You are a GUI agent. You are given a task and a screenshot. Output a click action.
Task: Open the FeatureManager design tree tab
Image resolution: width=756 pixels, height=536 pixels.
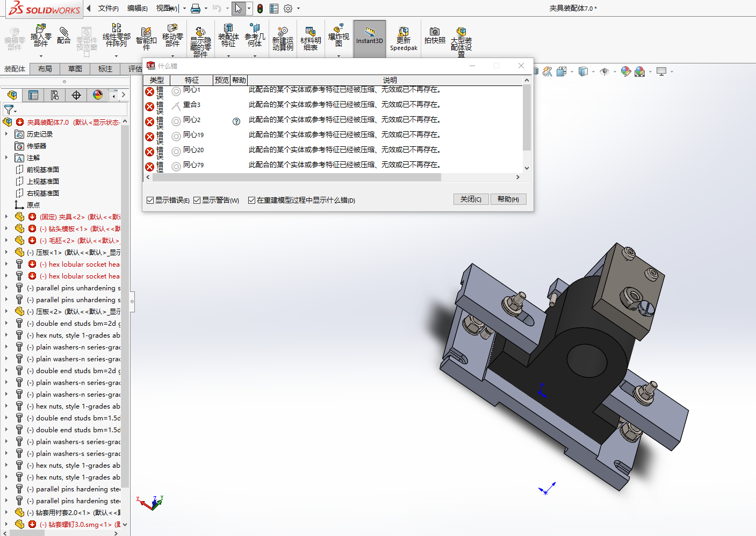click(12, 95)
